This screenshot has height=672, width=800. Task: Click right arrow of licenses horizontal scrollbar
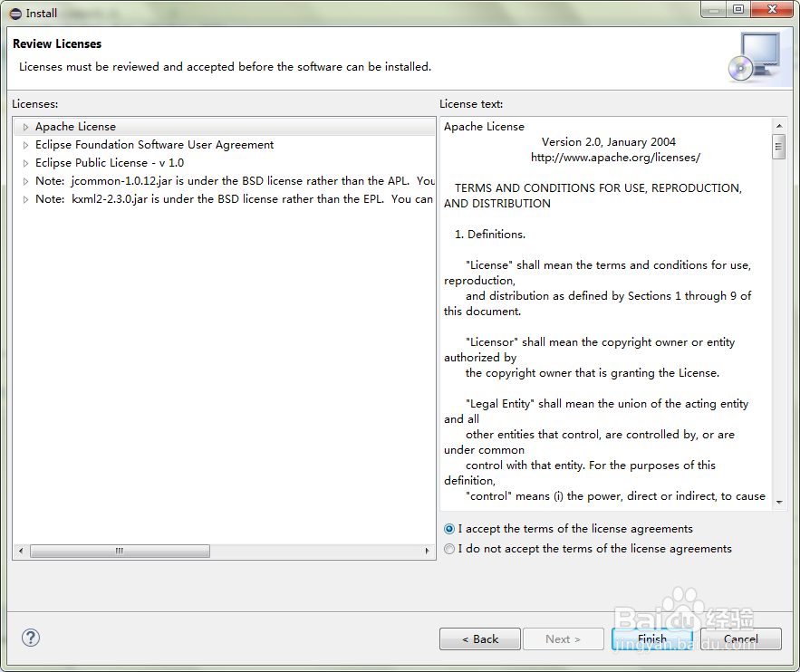point(427,551)
